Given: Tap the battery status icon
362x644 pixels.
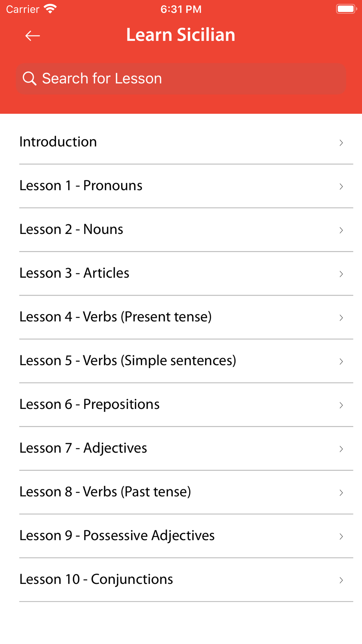Looking at the screenshot, I should [346, 9].
